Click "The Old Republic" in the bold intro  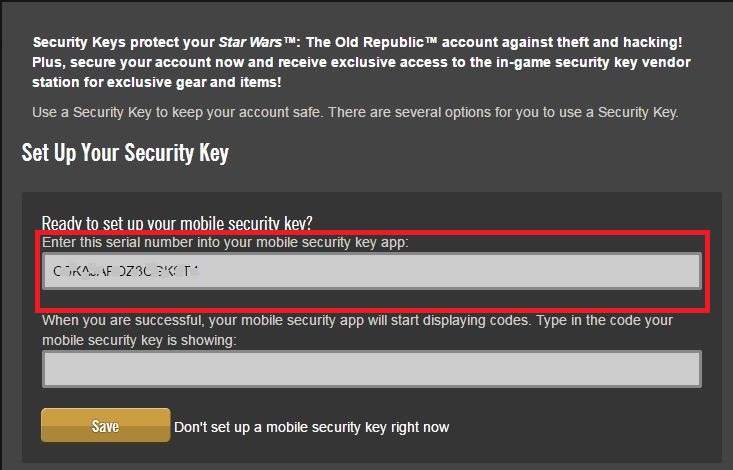[x=365, y=42]
